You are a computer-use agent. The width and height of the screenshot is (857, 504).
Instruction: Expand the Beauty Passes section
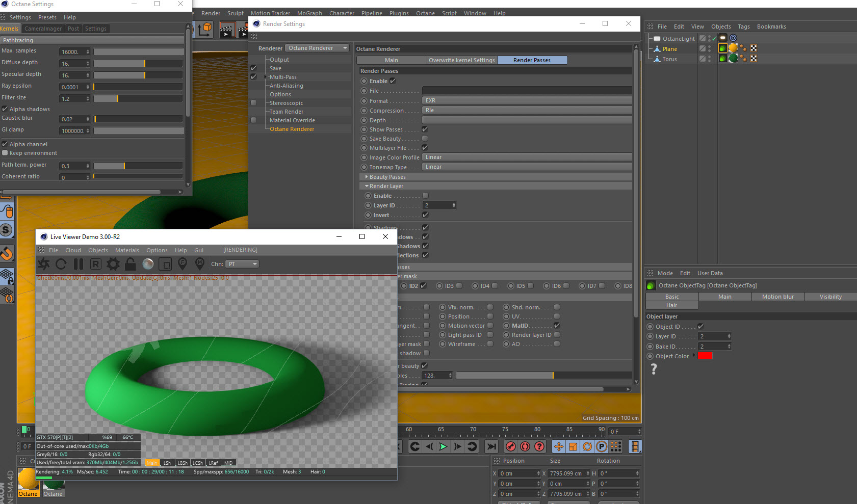367,177
